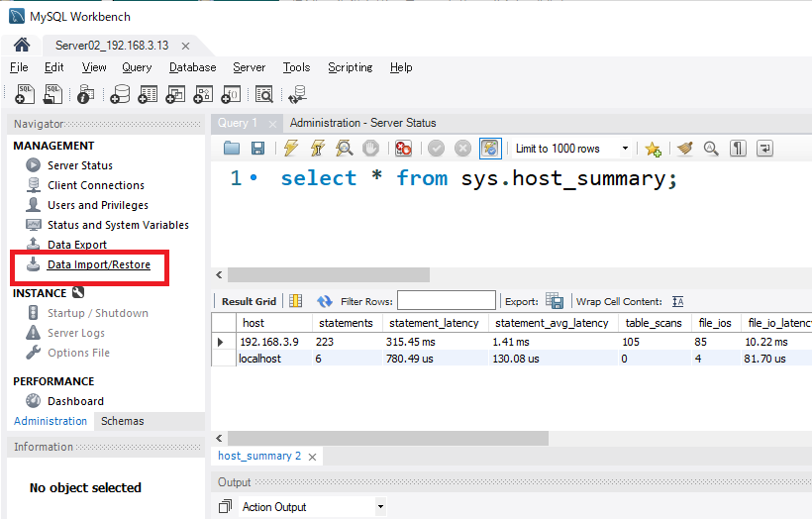Rollback the transaction X icon
The height and width of the screenshot is (519, 812).
pyautogui.click(x=462, y=149)
